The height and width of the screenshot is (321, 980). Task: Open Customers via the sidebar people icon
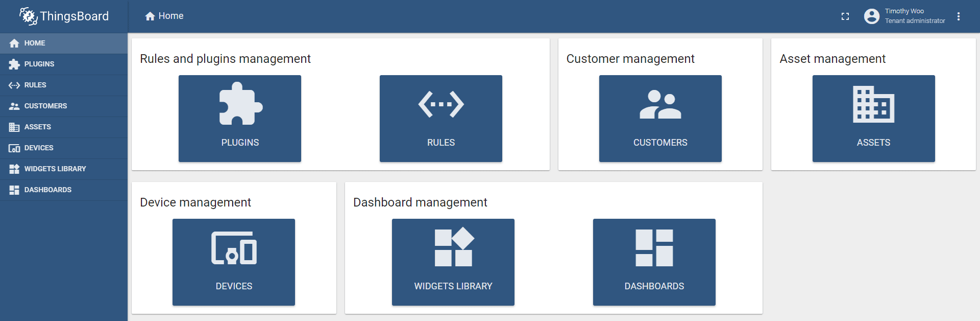(13, 106)
